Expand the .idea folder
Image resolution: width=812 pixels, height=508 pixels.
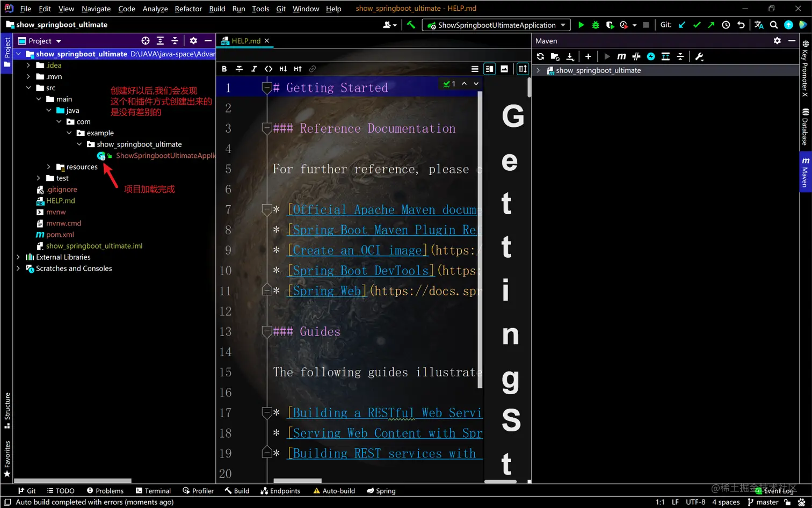point(28,65)
